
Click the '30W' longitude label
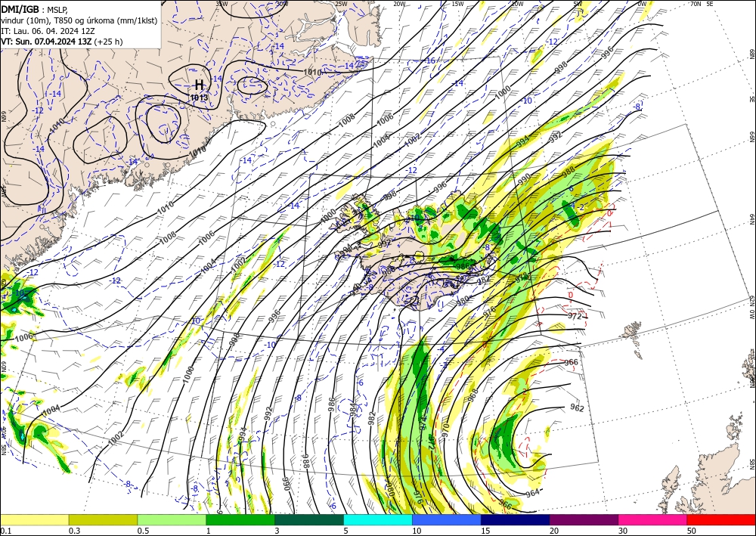[x=282, y=4]
